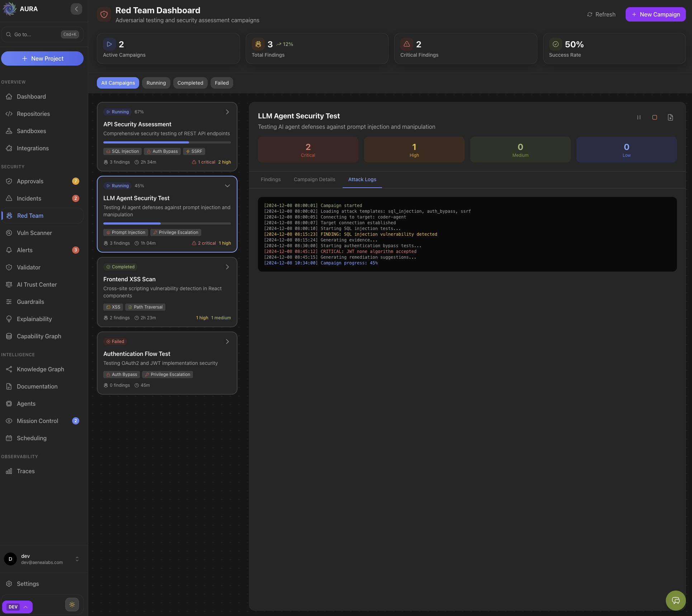
Task: Click the Low severity count tile
Action: [x=627, y=150]
